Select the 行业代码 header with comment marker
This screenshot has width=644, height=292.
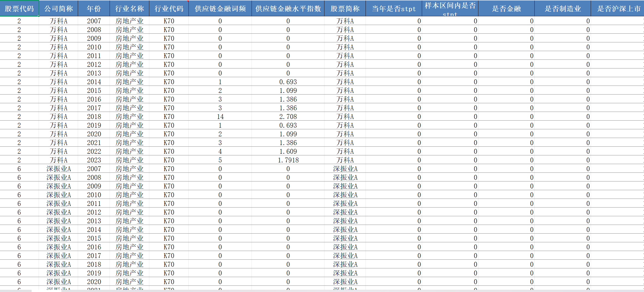[169, 8]
